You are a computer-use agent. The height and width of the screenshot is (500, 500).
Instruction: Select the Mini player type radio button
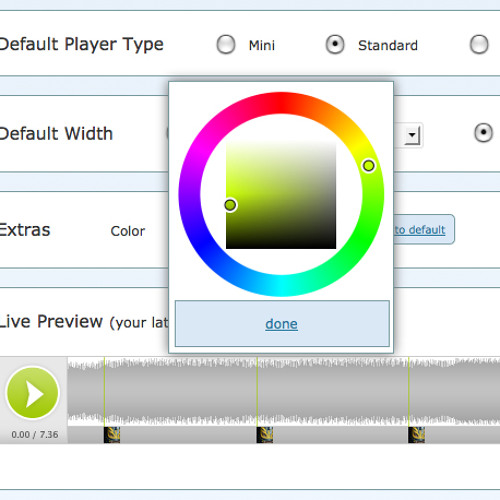(x=226, y=44)
